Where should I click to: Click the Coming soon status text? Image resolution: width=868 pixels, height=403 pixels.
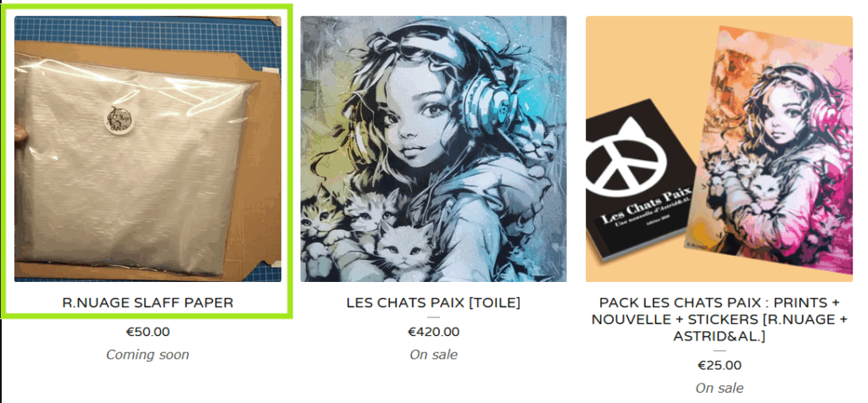pos(147,355)
